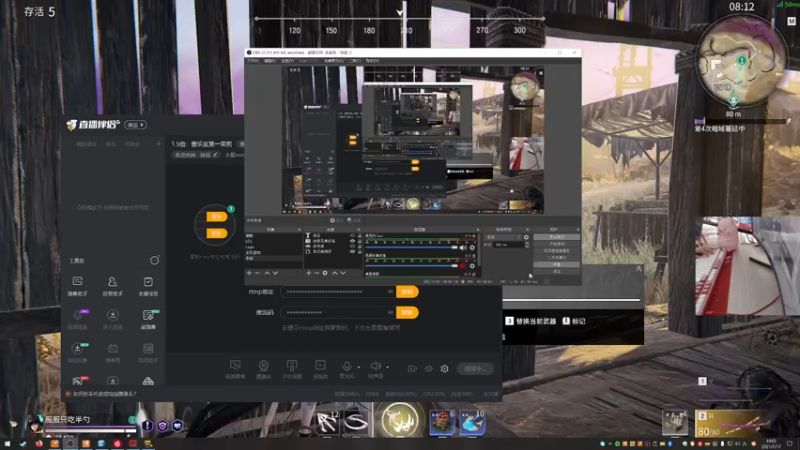Click the Settings button in OBS Controls
800x450 pixels.
pyautogui.click(x=556, y=265)
